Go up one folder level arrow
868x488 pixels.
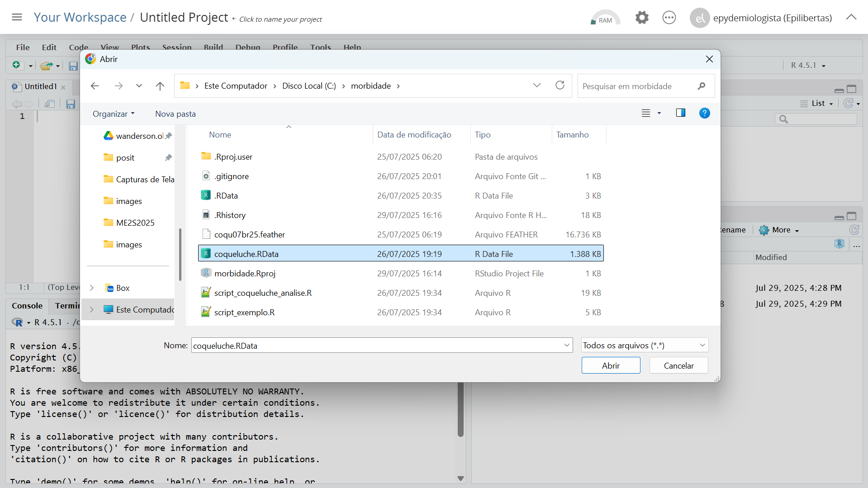[160, 86]
